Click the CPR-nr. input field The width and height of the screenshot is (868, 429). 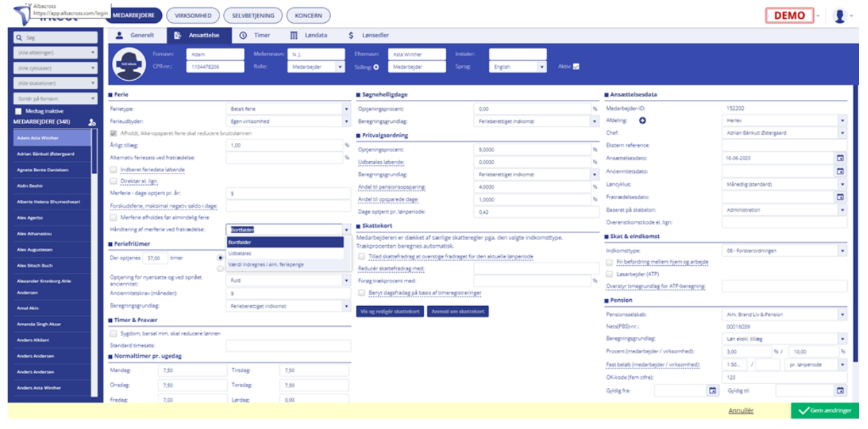tap(215, 67)
